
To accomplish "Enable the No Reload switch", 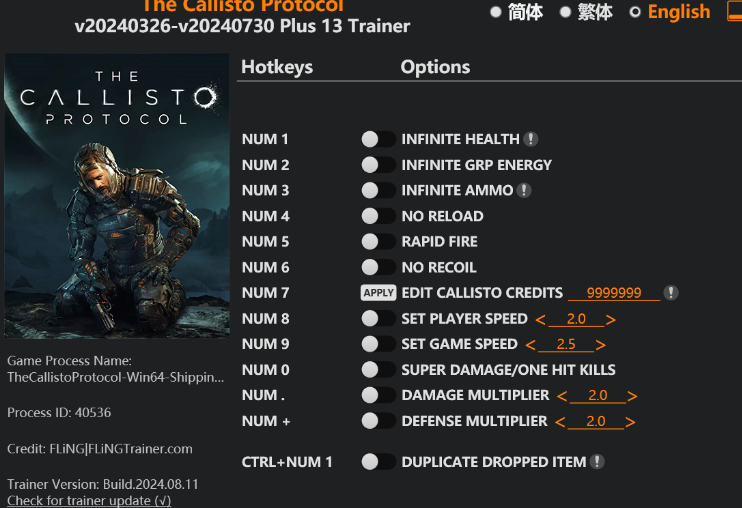I will (378, 216).
